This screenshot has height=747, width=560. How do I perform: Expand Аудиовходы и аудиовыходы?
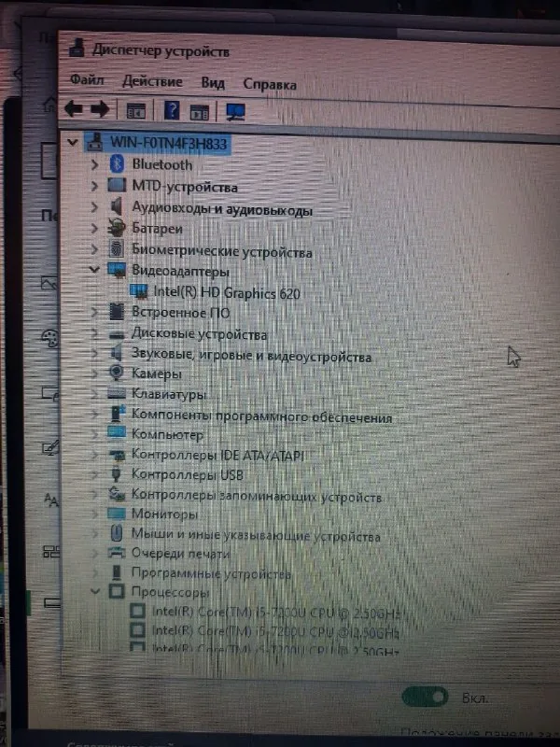pos(94,206)
